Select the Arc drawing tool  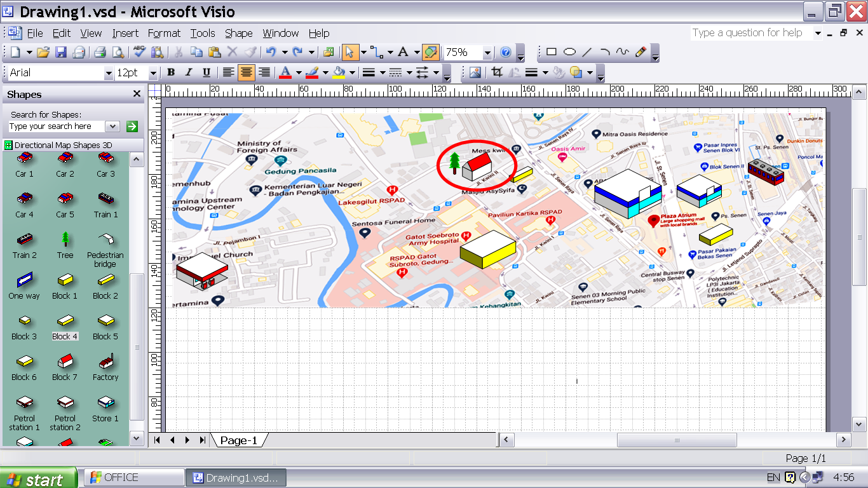pos(605,52)
